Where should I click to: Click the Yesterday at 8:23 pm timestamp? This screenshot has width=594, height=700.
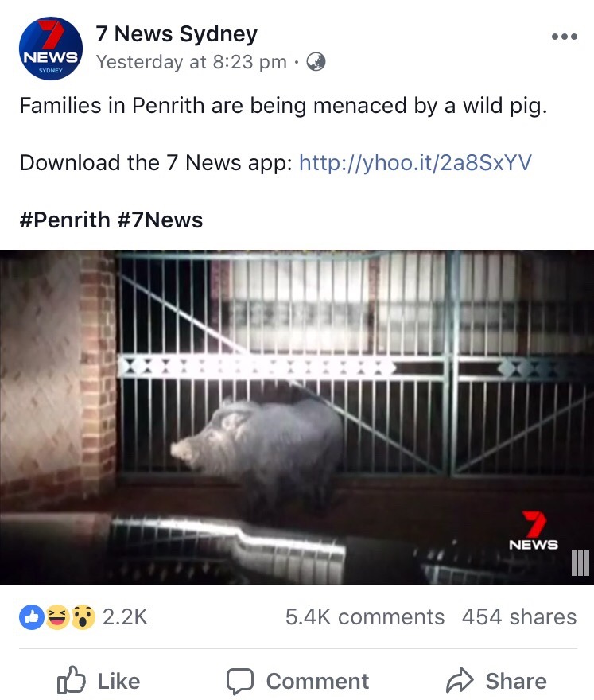click(x=192, y=62)
